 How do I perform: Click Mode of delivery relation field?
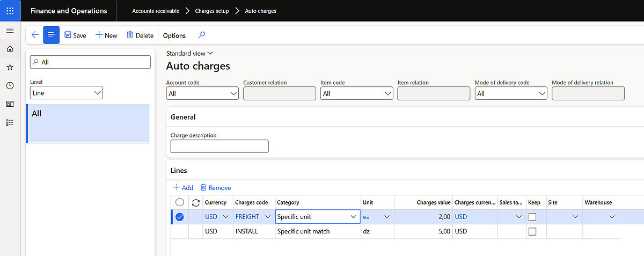588,93
